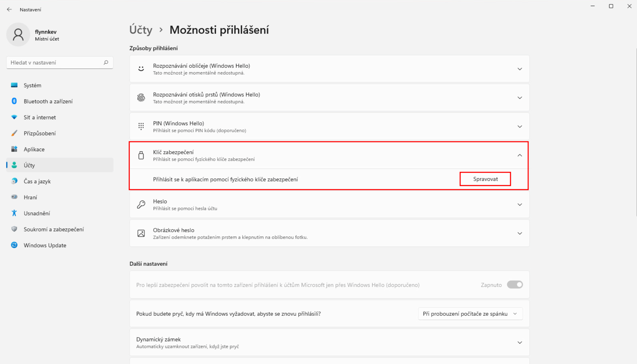Expand the PIN (Windows Hello) option
Viewport: 637px width, 364px height.
(519, 126)
